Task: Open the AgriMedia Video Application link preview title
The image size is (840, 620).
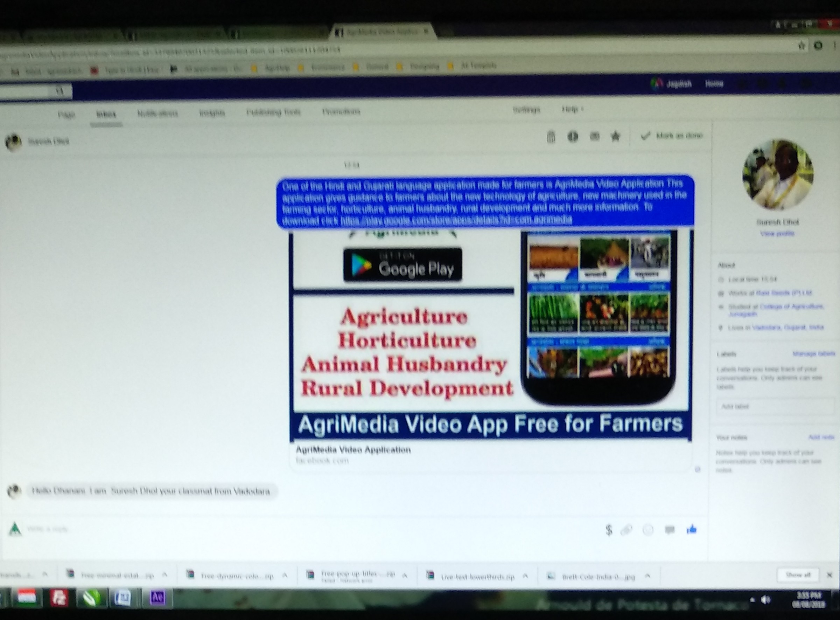Action: click(x=353, y=450)
